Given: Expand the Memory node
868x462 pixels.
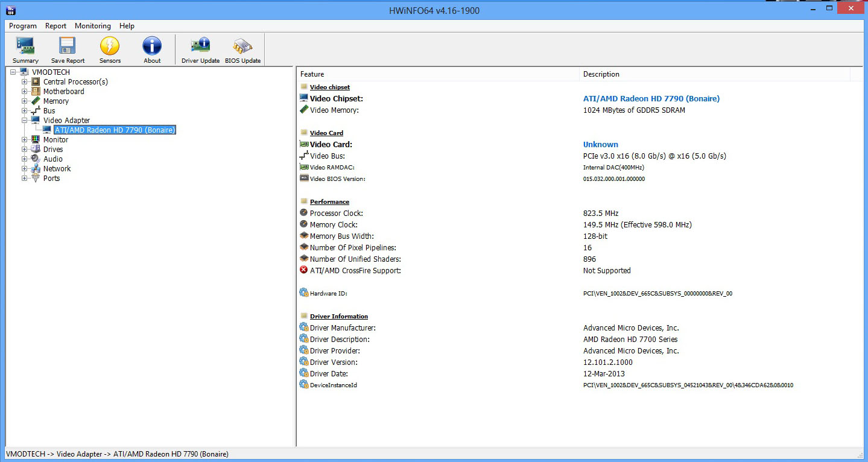Looking at the screenshot, I should [x=25, y=101].
